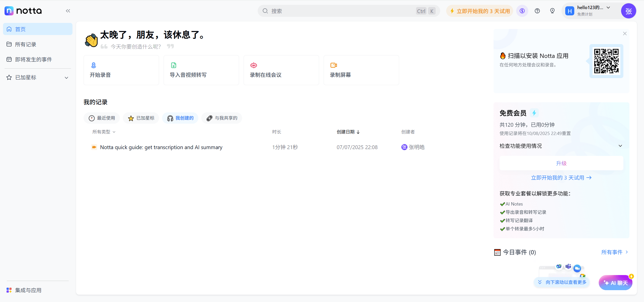Open the lightbulb tips icon

point(552,11)
